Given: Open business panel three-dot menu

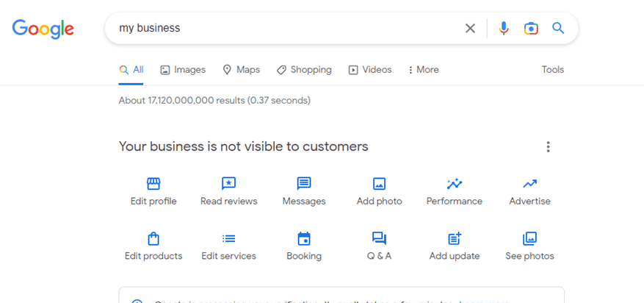Looking at the screenshot, I should [548, 147].
